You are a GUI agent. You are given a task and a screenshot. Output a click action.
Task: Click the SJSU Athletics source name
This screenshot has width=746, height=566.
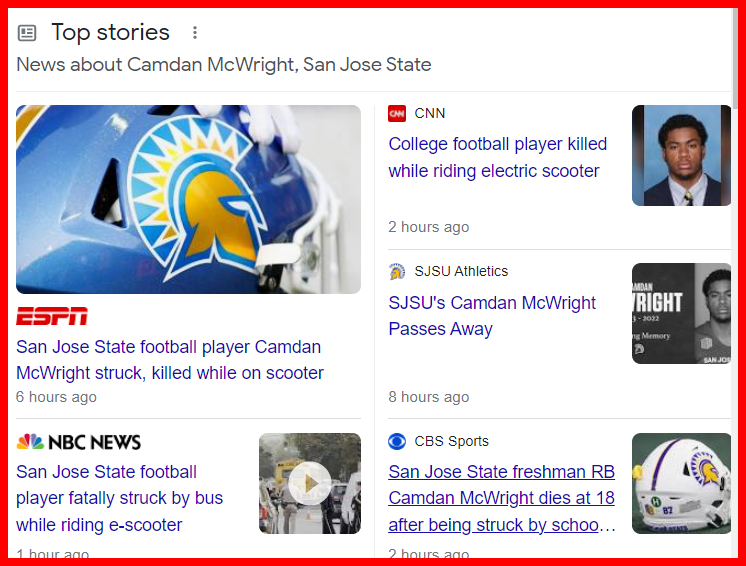tap(461, 271)
